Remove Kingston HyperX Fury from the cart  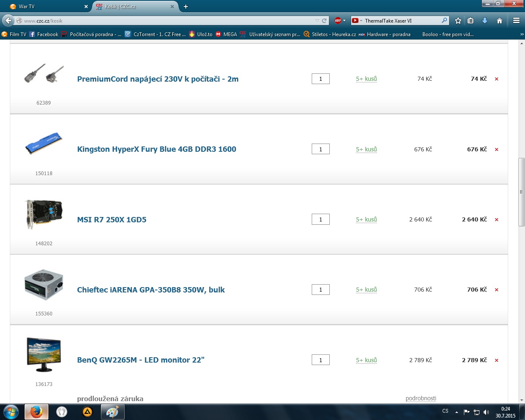click(x=496, y=150)
